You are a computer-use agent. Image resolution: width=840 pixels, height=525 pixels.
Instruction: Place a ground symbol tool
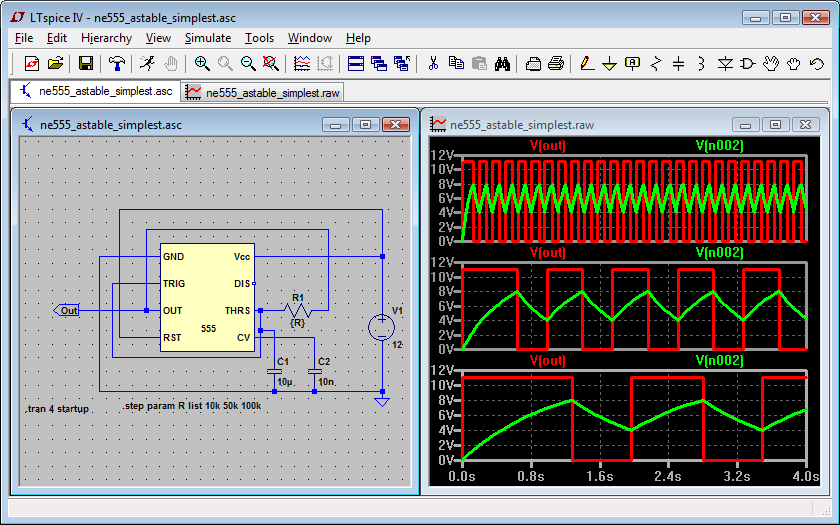tap(610, 64)
